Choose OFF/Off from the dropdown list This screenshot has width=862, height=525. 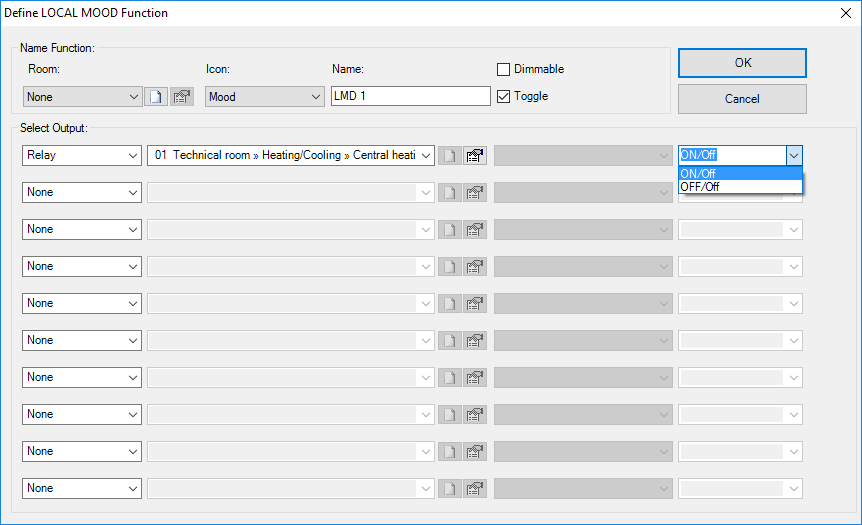point(740,187)
